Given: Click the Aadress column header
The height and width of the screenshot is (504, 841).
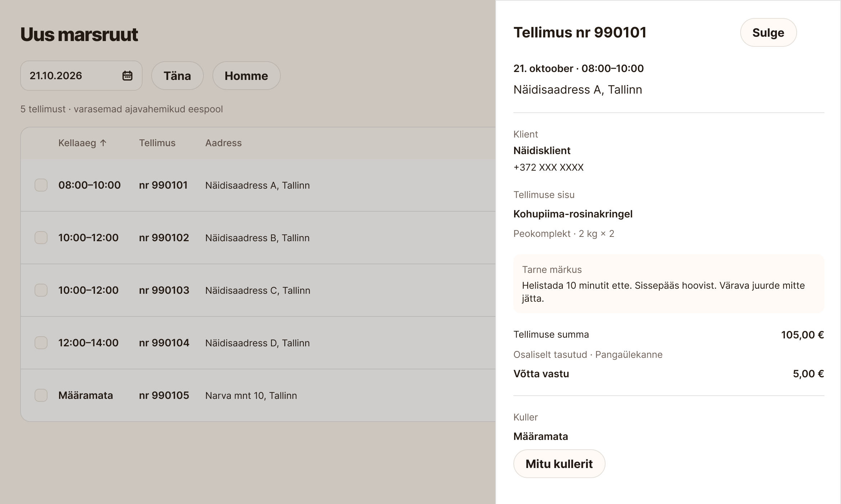Looking at the screenshot, I should coord(223,143).
